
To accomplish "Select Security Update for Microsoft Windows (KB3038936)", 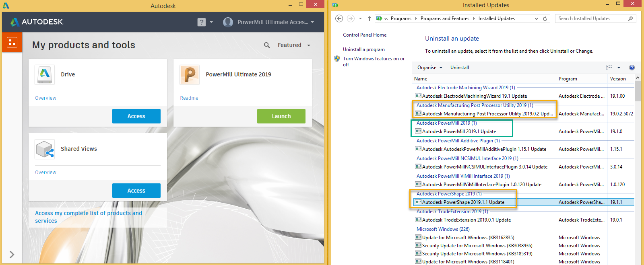I will pos(477,246).
